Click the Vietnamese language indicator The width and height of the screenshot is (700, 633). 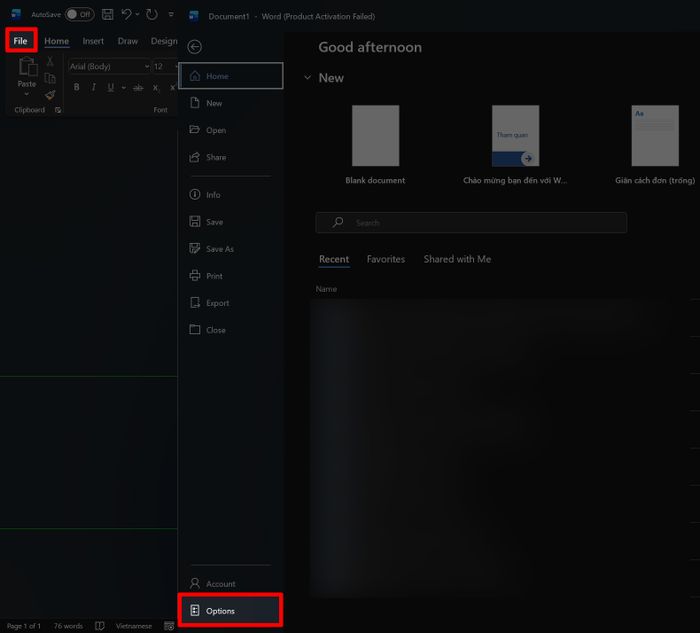click(x=134, y=626)
